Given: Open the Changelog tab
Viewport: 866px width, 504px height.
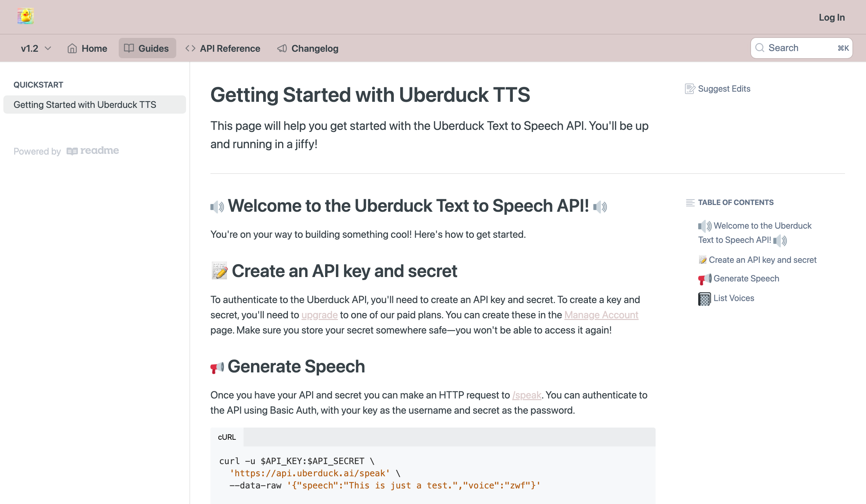Looking at the screenshot, I should click(x=308, y=48).
